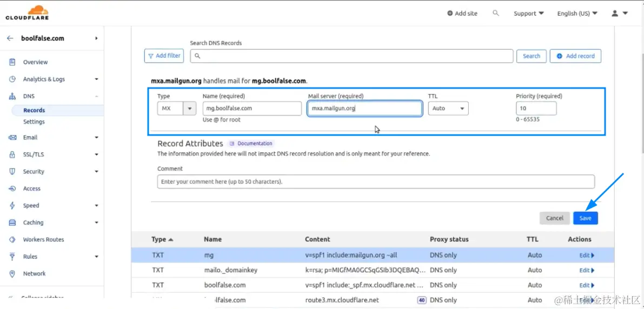Collapse the DNS menu section arrow
Screen dimensions: 644x309
(x=96, y=97)
